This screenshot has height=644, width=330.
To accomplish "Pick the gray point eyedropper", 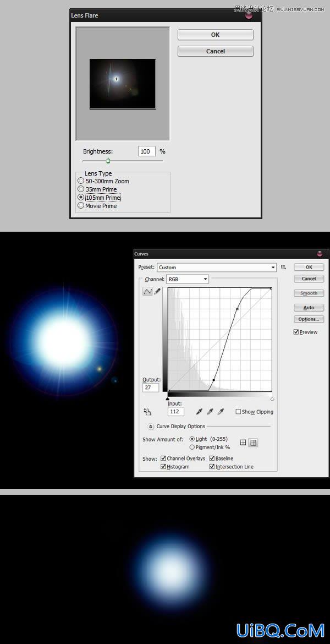I will point(210,411).
